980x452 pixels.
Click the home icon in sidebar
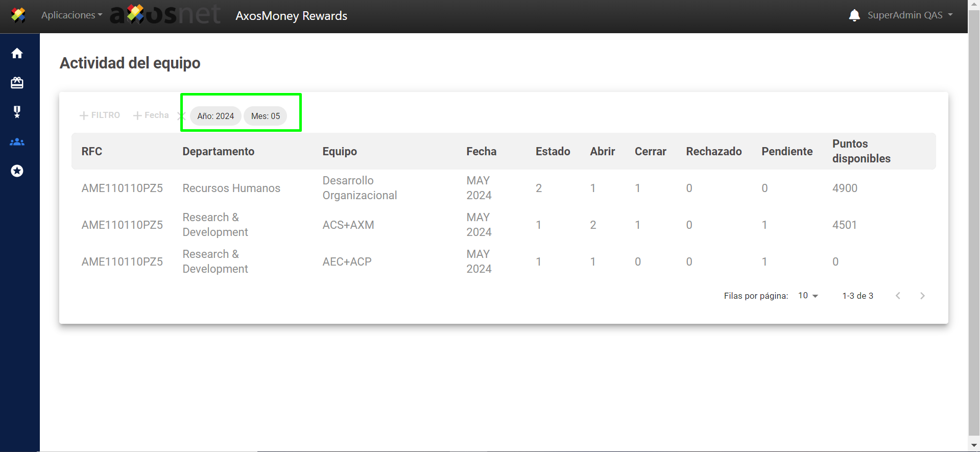(x=17, y=53)
